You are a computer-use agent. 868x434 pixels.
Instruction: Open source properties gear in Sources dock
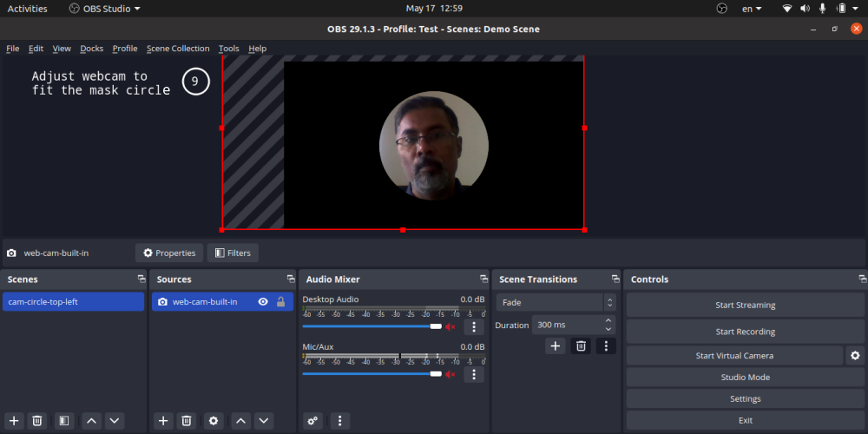coord(214,421)
